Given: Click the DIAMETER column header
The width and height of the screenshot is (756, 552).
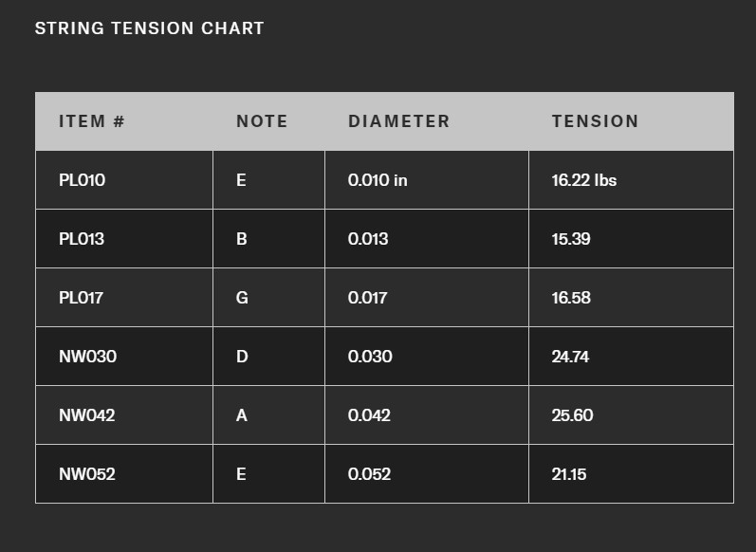Looking at the screenshot, I should pos(398,121).
